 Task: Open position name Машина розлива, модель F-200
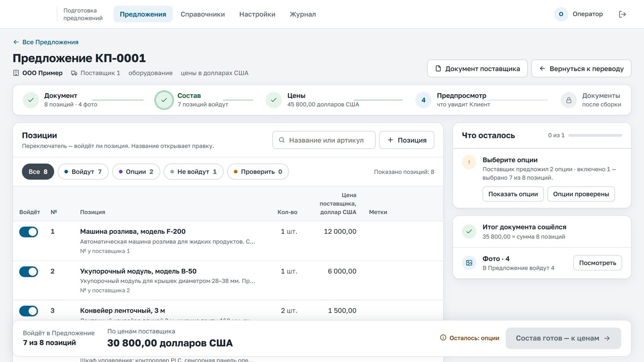(133, 231)
